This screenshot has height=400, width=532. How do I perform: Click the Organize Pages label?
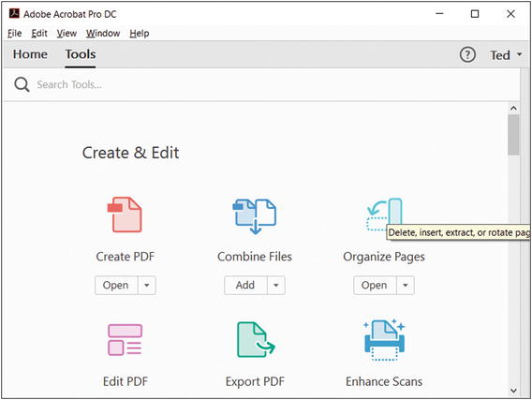coord(384,257)
